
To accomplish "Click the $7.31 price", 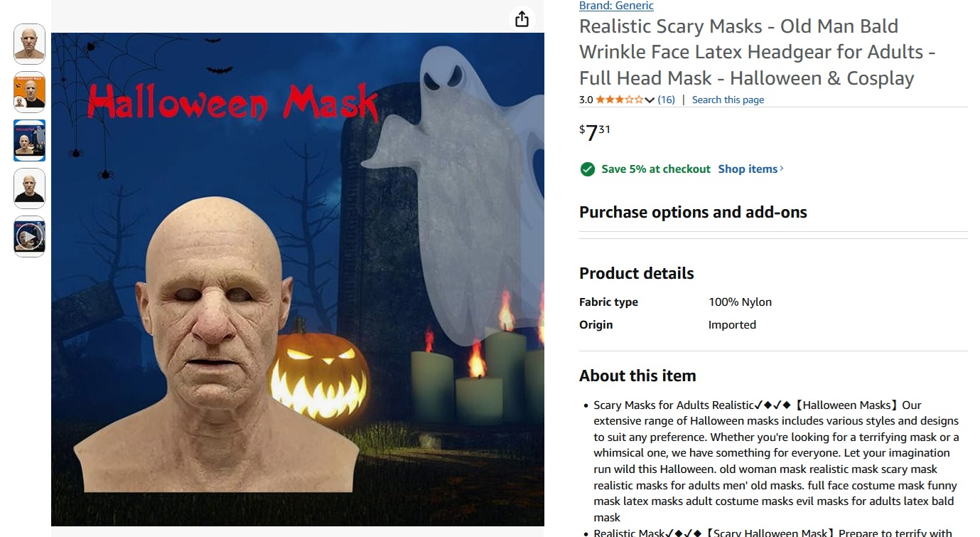I will coord(595,132).
